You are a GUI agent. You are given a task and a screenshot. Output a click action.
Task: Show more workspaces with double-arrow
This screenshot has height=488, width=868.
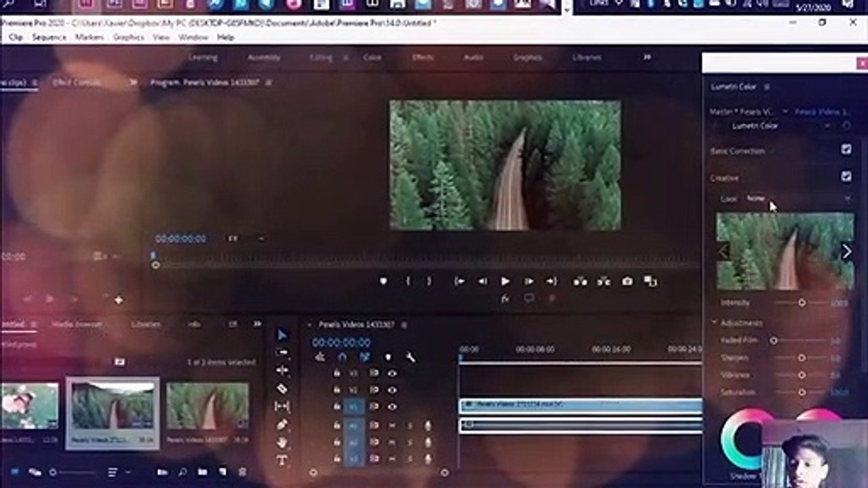coord(647,57)
